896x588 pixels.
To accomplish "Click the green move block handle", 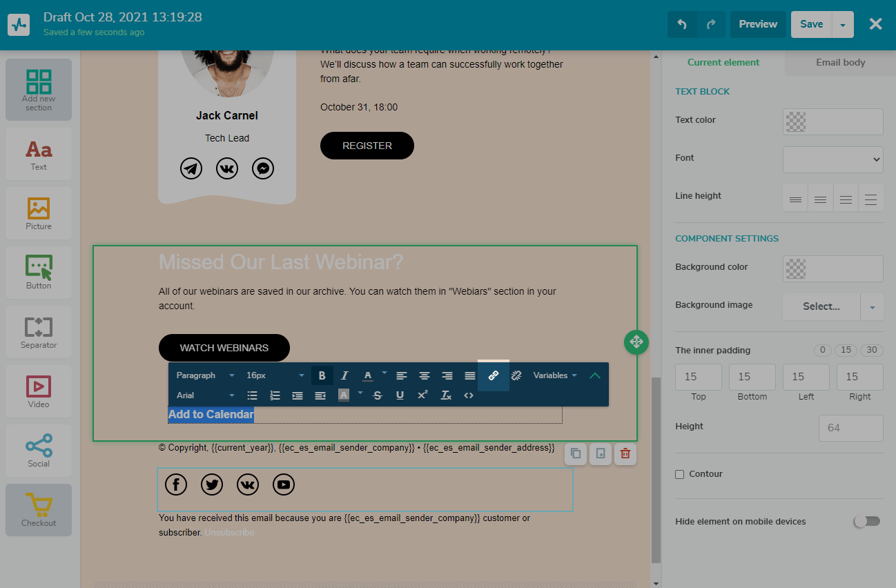I will [x=636, y=342].
